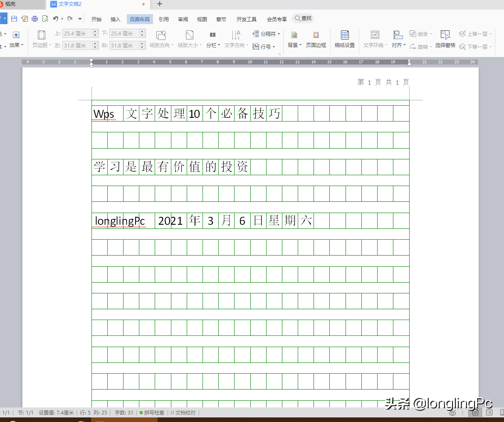This screenshot has height=422, width=504.
Task: Expand the 对齐 dropdown arrow
Action: (x=404, y=45)
